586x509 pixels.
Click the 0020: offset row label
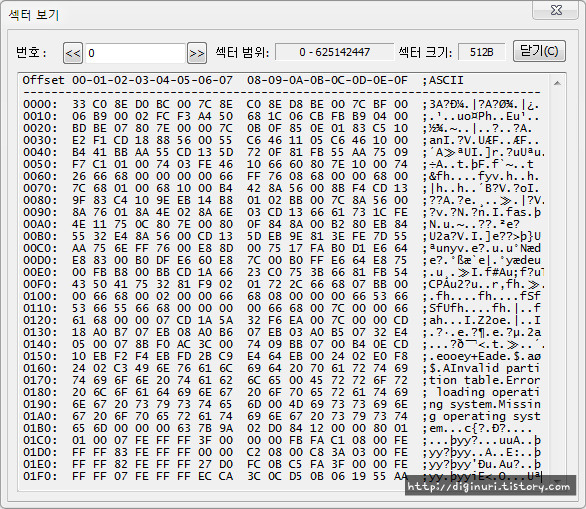pos(40,128)
